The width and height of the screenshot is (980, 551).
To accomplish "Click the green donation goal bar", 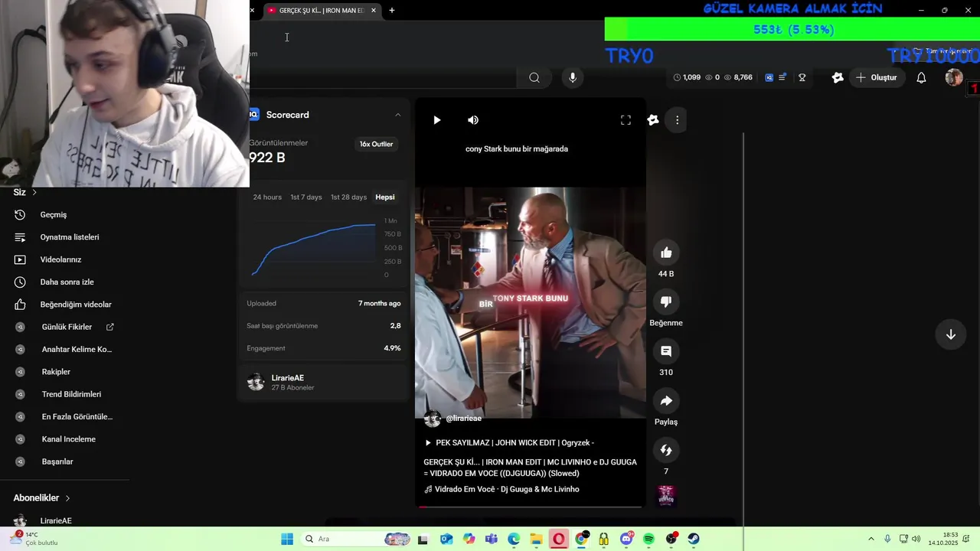I will (x=792, y=30).
